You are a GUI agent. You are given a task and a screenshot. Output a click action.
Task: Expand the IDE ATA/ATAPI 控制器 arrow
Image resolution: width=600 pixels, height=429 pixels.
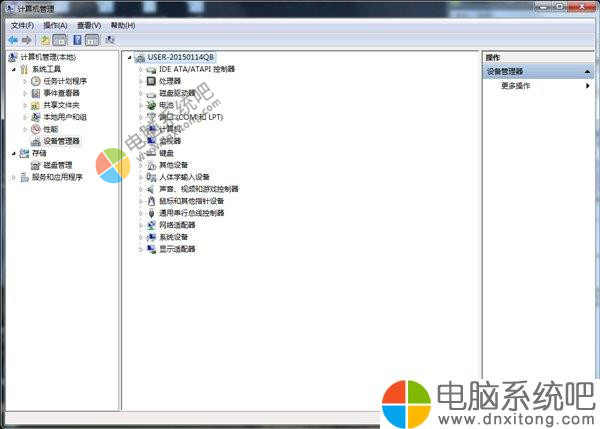click(x=141, y=69)
